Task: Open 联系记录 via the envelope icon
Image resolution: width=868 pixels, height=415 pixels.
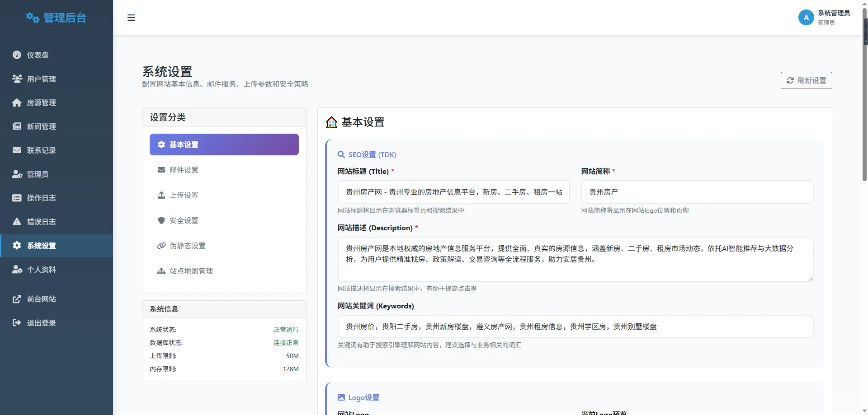Action: click(x=17, y=150)
